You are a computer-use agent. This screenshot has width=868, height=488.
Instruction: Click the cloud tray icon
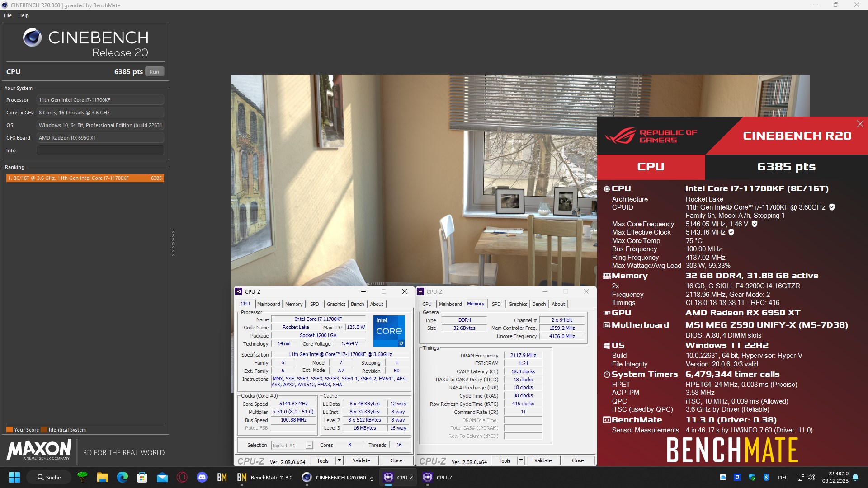click(x=723, y=477)
